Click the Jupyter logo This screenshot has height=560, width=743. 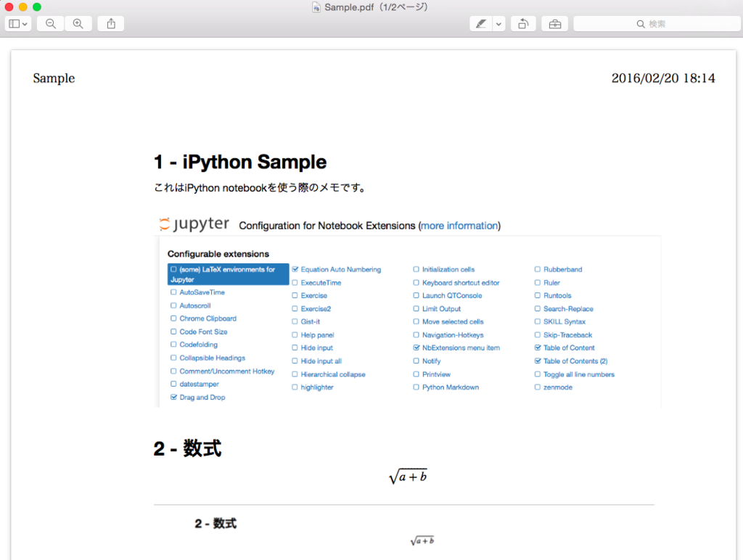[194, 223]
